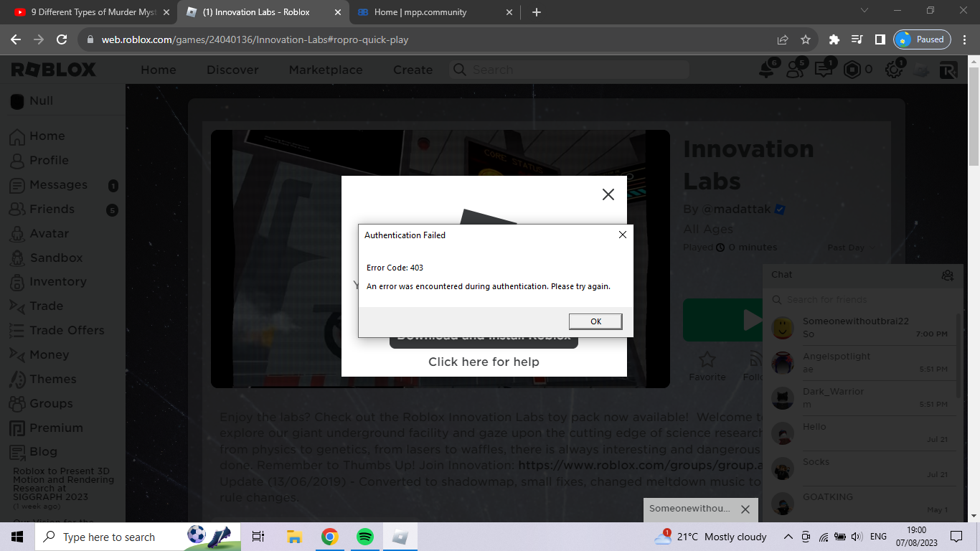This screenshot has width=980, height=551.
Task: Open Create in top navigation
Action: (x=413, y=70)
